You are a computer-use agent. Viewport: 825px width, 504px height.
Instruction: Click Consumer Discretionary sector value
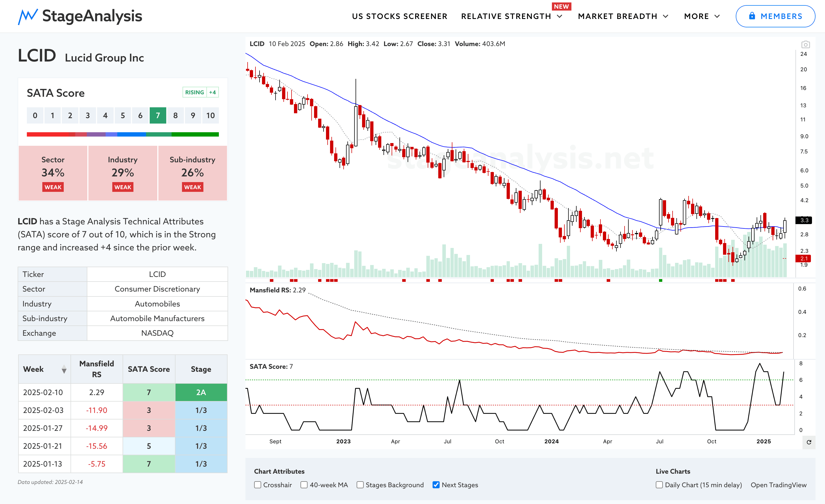click(x=157, y=289)
